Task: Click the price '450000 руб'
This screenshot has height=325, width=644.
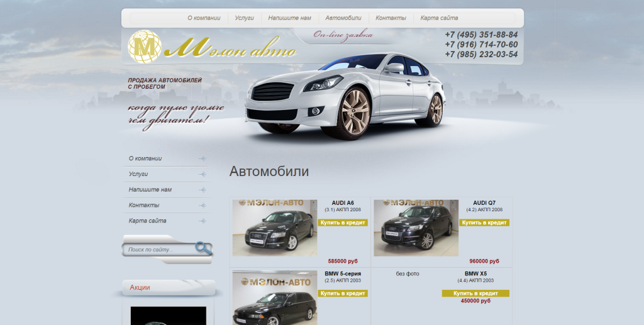Action: point(475,300)
